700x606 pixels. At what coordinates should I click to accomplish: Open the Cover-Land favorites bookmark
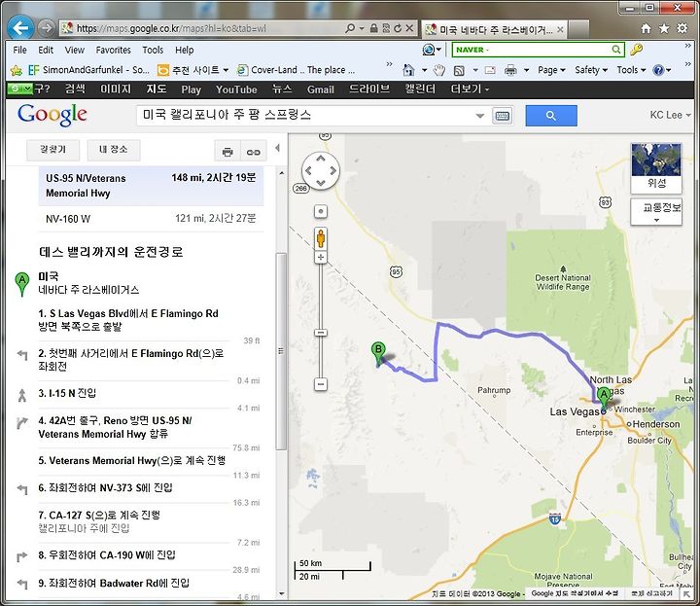[296, 70]
